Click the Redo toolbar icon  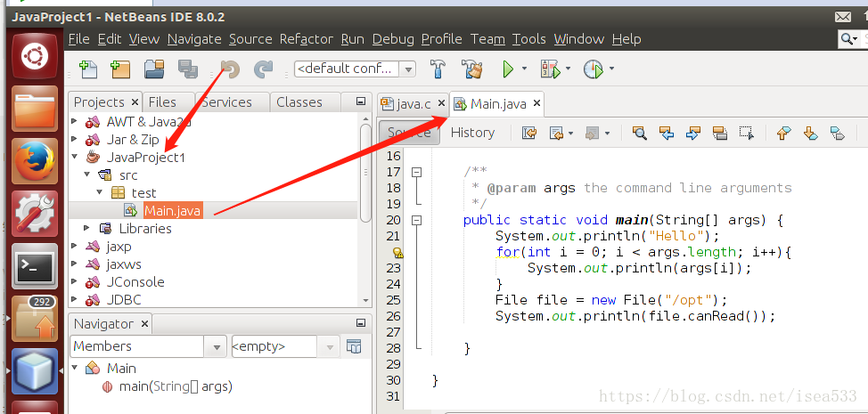[x=263, y=69]
